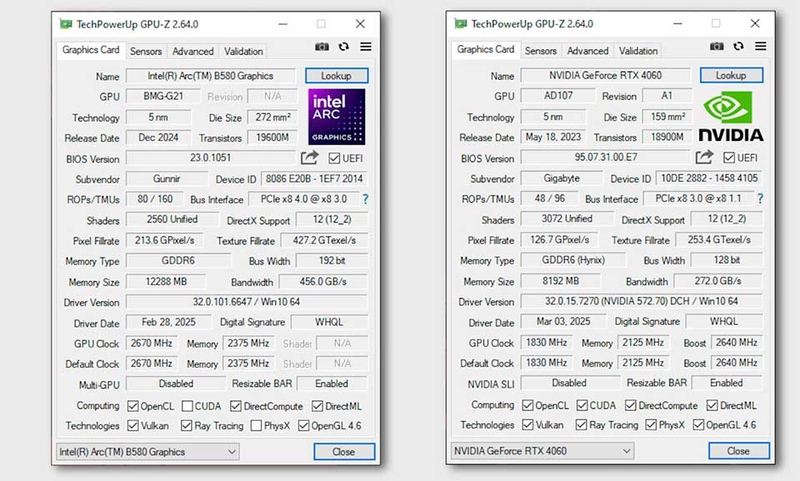Click refresh icon in Intel Arc window
This screenshot has width=800, height=481.
pyautogui.click(x=344, y=47)
